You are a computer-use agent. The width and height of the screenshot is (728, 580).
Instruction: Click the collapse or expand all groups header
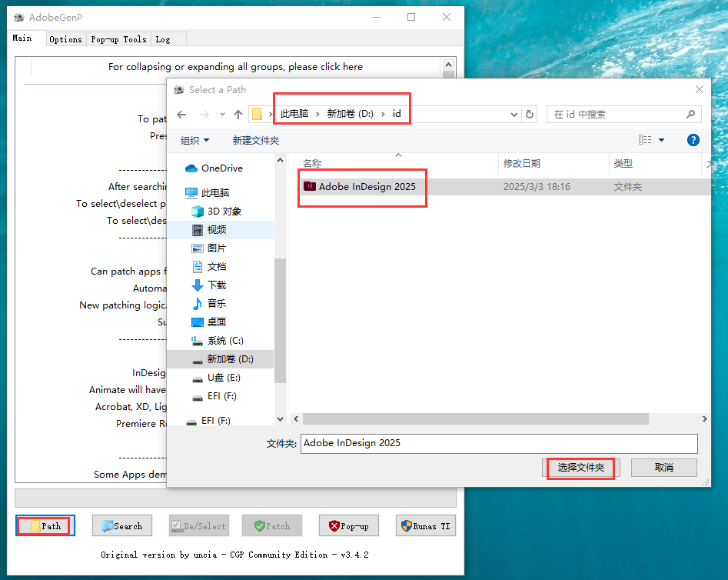coord(235,67)
